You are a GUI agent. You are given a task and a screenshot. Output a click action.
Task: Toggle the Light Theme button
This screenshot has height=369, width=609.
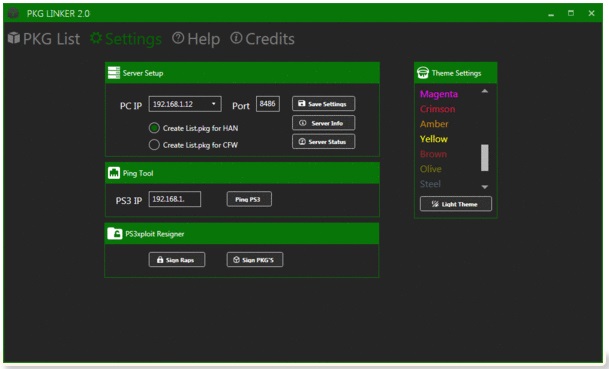456,204
